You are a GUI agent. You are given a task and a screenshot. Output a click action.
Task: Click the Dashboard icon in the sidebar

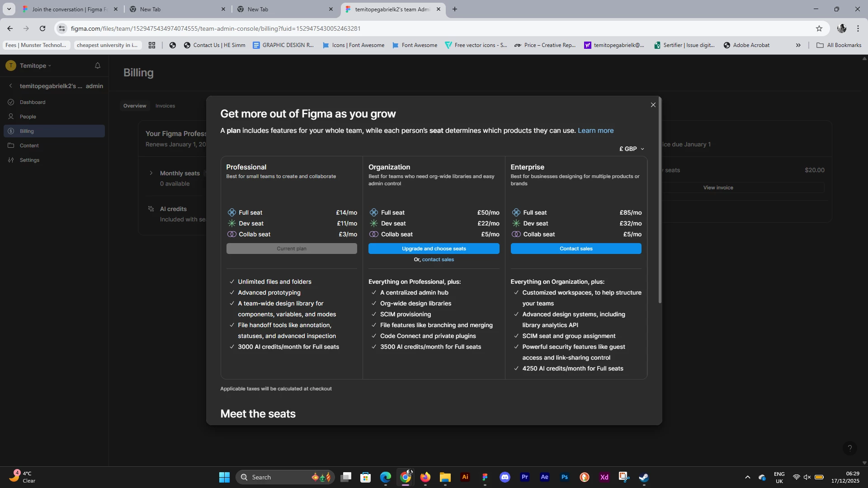11,102
